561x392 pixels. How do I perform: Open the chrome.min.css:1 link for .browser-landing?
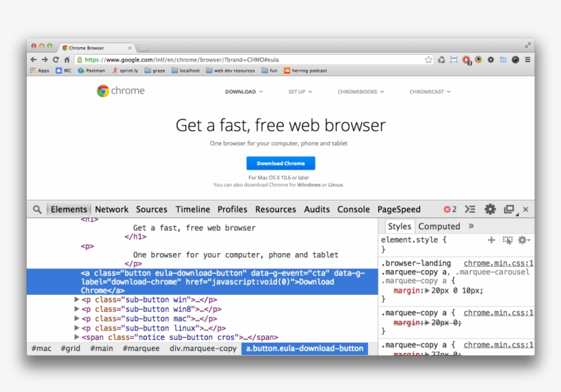tap(498, 263)
